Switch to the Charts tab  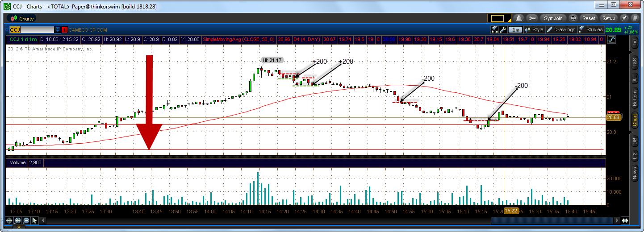point(22,18)
